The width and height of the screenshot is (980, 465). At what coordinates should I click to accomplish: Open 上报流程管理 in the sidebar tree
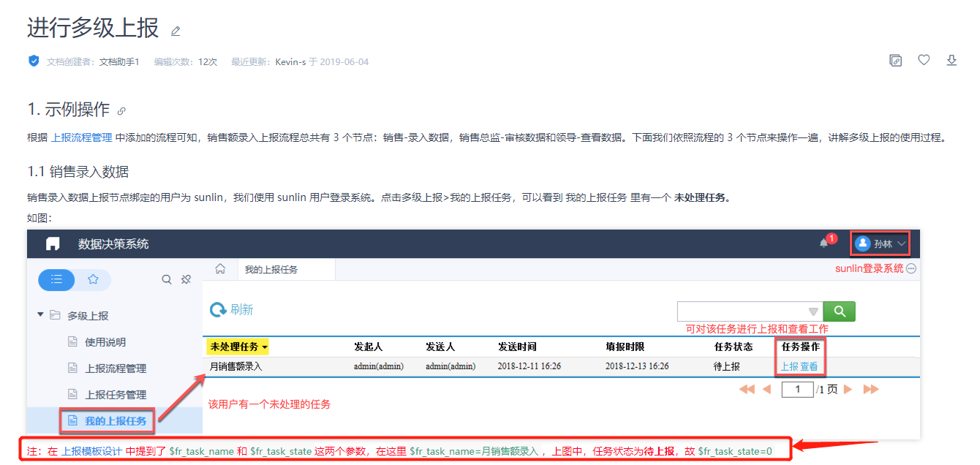tap(116, 368)
